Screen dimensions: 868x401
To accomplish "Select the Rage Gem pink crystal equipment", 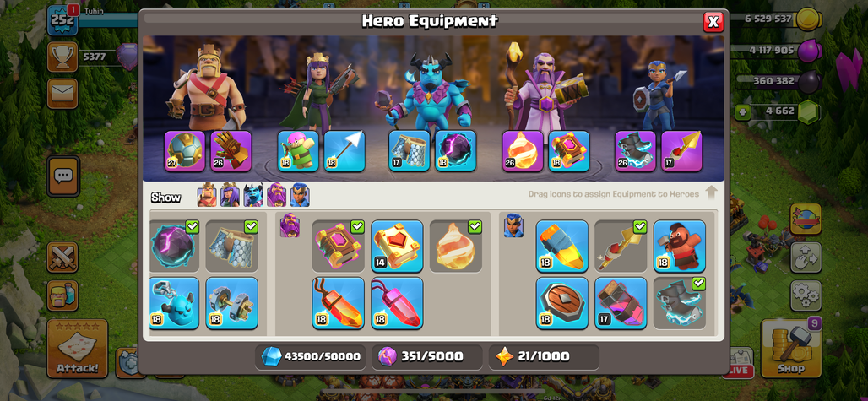I will 397,303.
